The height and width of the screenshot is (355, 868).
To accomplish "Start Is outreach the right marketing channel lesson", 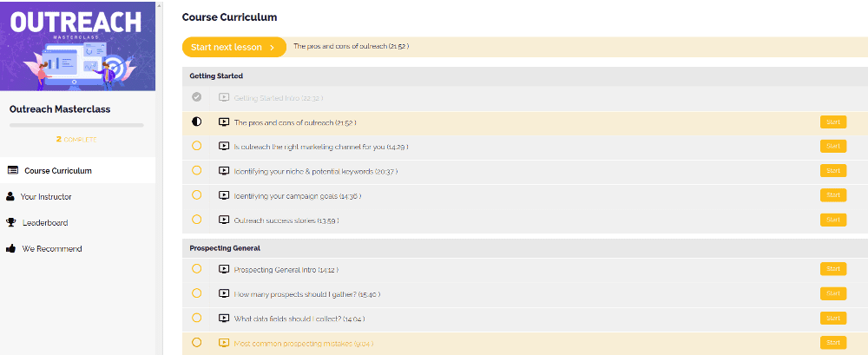I will [x=833, y=146].
